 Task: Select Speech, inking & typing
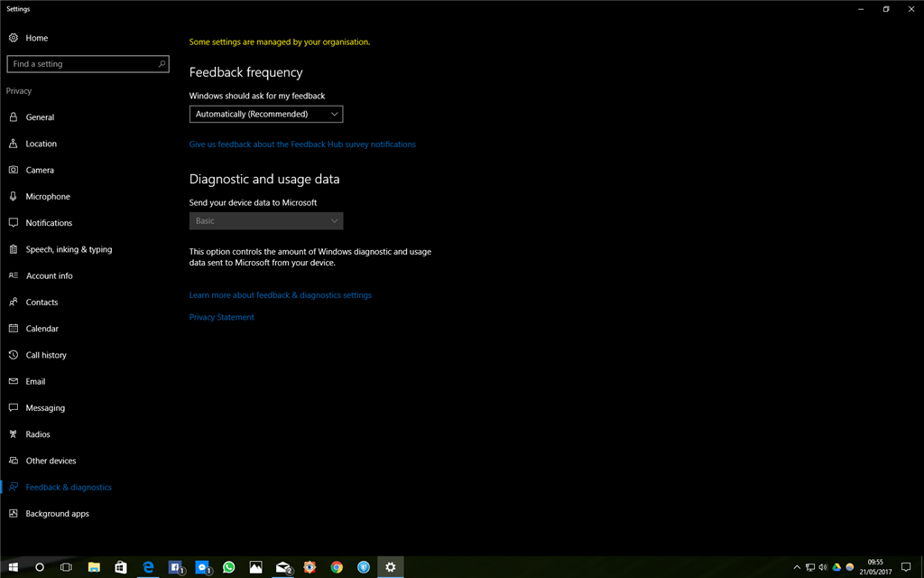pyautogui.click(x=69, y=249)
